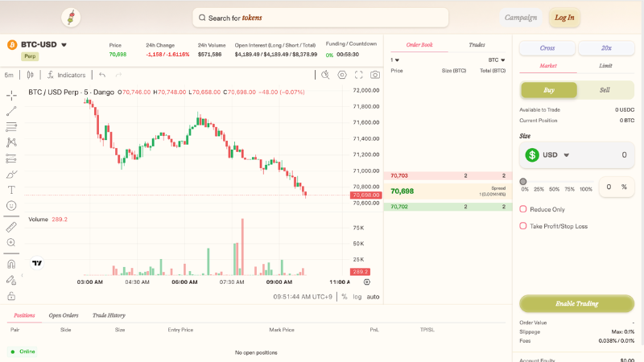This screenshot has height=362, width=644.
Task: Open order book BTC unit dropdown
Action: pos(497,60)
